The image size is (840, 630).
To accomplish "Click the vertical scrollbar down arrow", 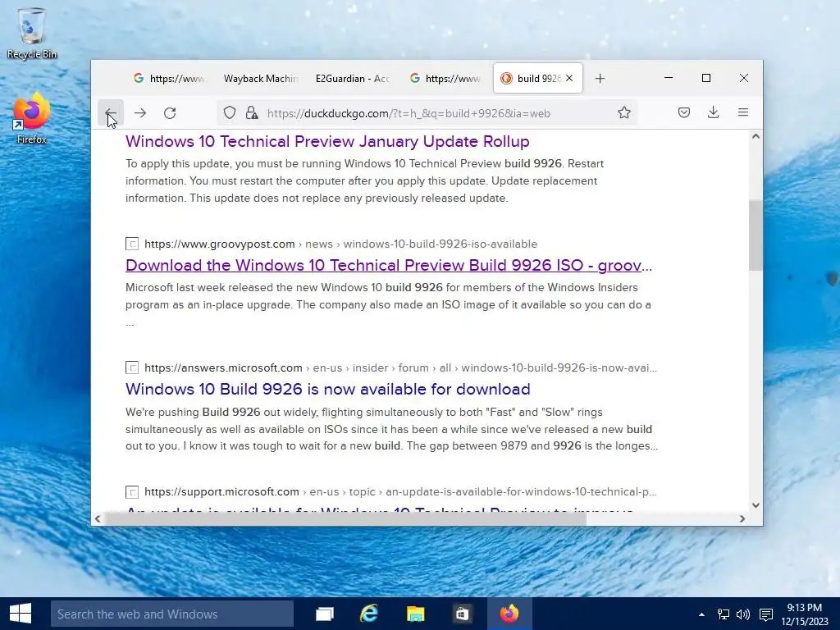I will pos(756,505).
